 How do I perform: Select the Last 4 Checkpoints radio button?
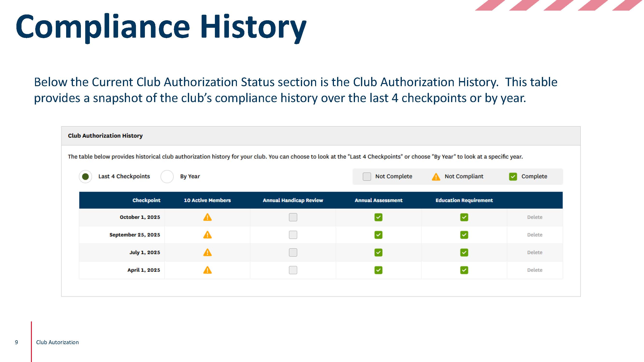point(85,176)
